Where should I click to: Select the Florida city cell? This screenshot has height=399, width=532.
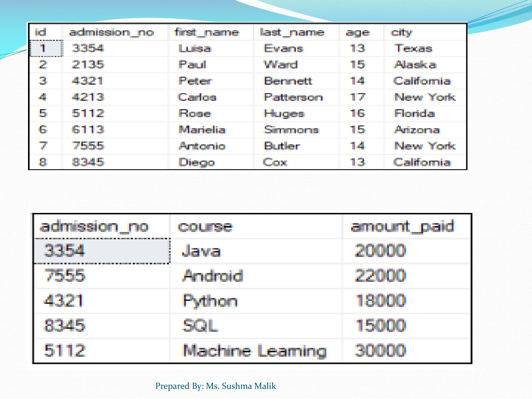[x=414, y=114]
